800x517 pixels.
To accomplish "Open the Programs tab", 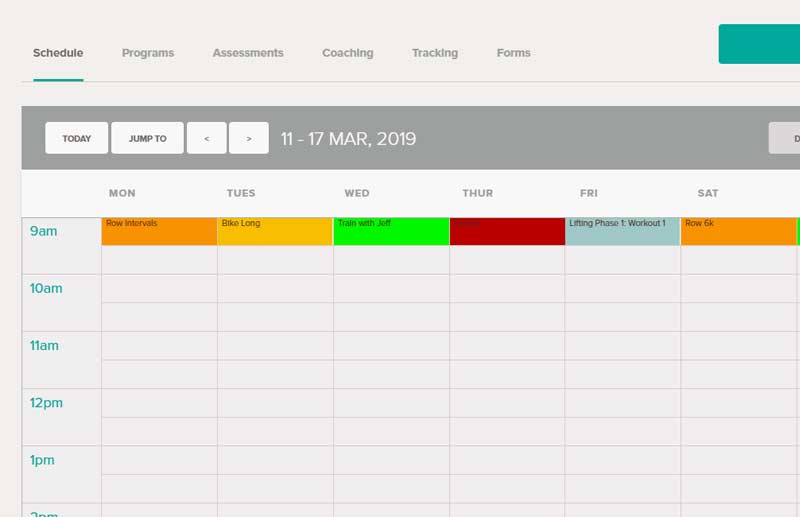I will (148, 53).
